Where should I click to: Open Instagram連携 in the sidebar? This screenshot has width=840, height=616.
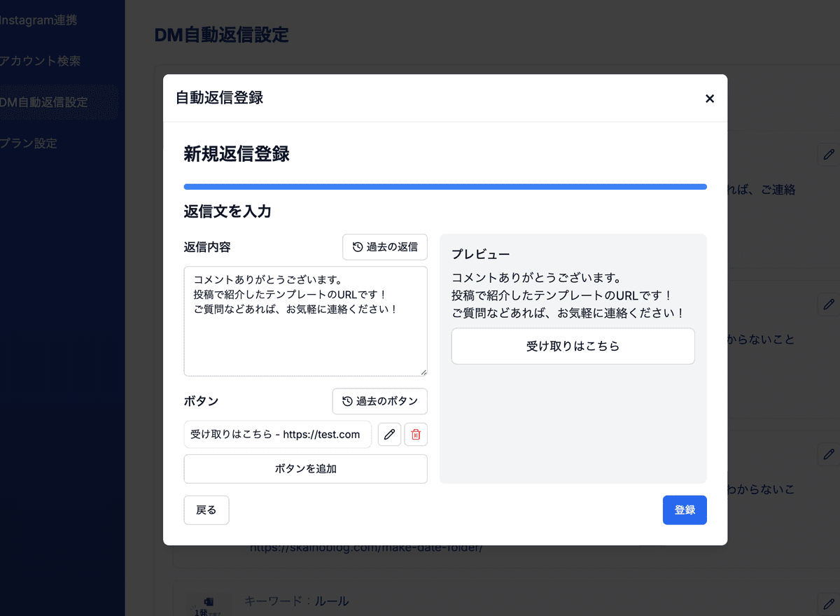38,20
